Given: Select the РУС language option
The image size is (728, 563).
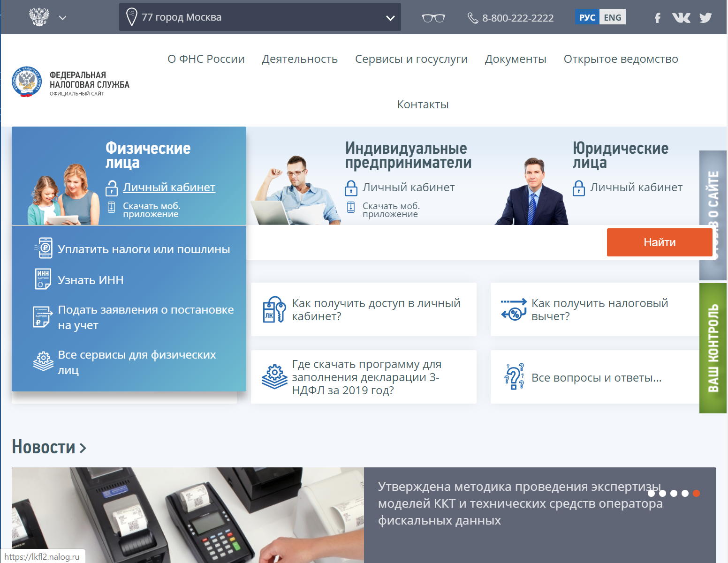Looking at the screenshot, I should click(x=587, y=17).
